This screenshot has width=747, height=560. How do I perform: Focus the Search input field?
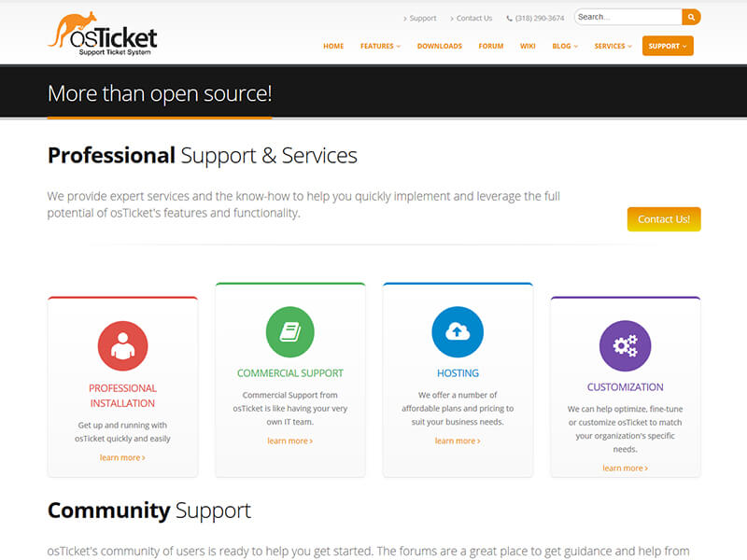[x=627, y=17]
